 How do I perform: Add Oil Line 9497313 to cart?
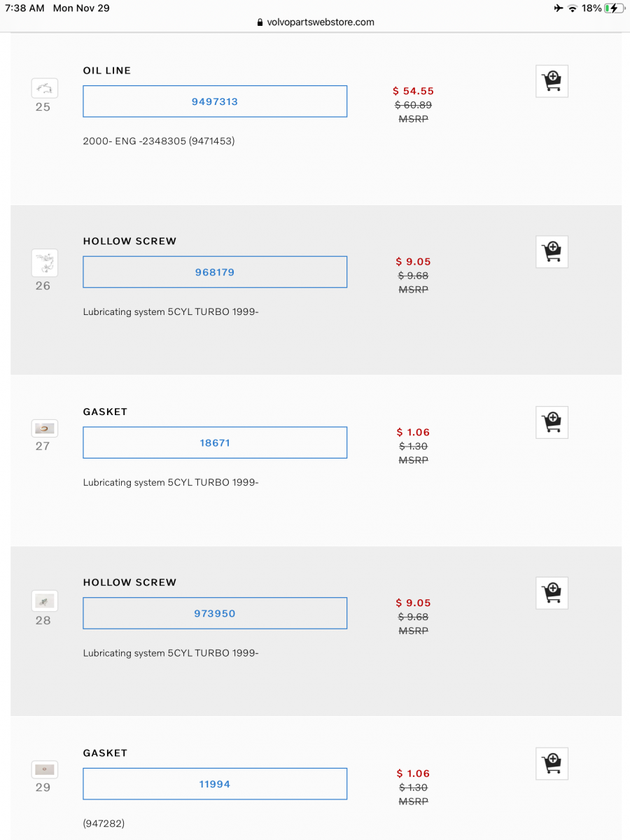552,81
